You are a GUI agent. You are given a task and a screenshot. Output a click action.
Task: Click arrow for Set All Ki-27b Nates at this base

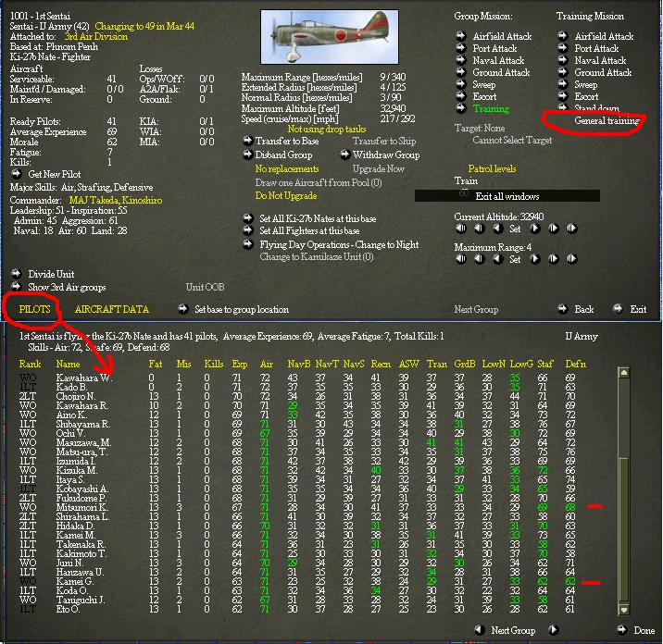[248, 218]
